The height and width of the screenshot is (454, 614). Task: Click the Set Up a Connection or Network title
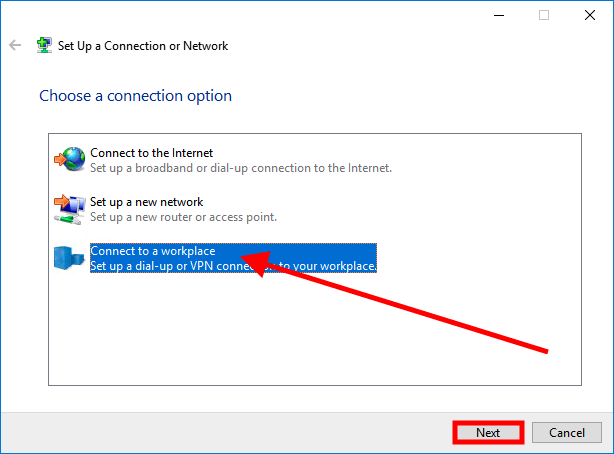click(x=143, y=46)
